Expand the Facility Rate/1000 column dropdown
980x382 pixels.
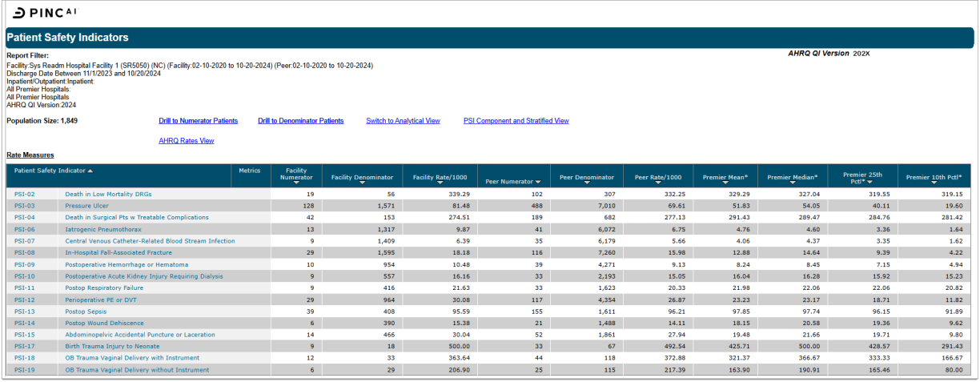pos(440,182)
